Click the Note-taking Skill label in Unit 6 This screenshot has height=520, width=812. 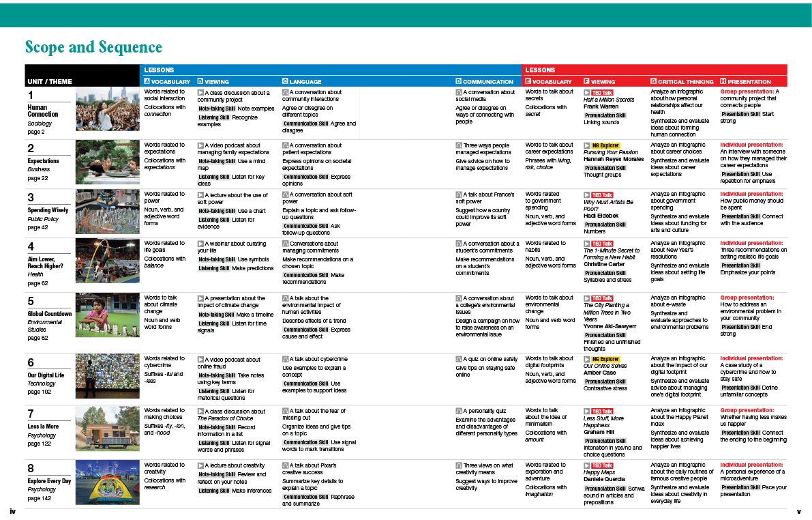216,375
